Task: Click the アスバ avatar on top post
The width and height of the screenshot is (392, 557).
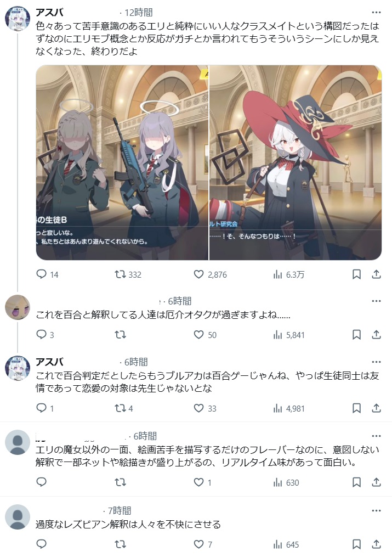Action: 18,19
